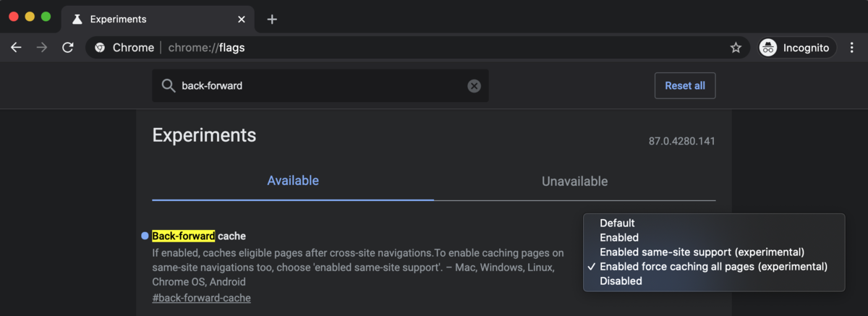Minimize window with the yellow button
The image size is (868, 316).
[x=30, y=17]
